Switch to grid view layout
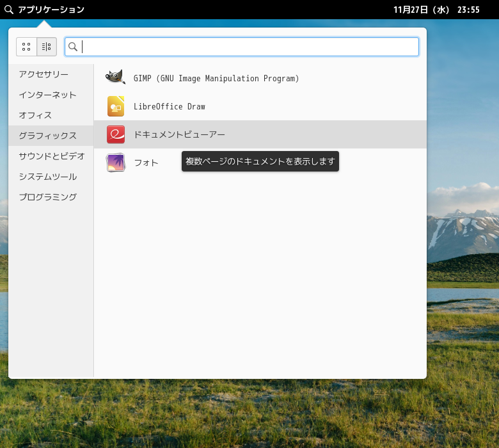Screen dimensions: 499x448 pyautogui.click(x=26, y=47)
